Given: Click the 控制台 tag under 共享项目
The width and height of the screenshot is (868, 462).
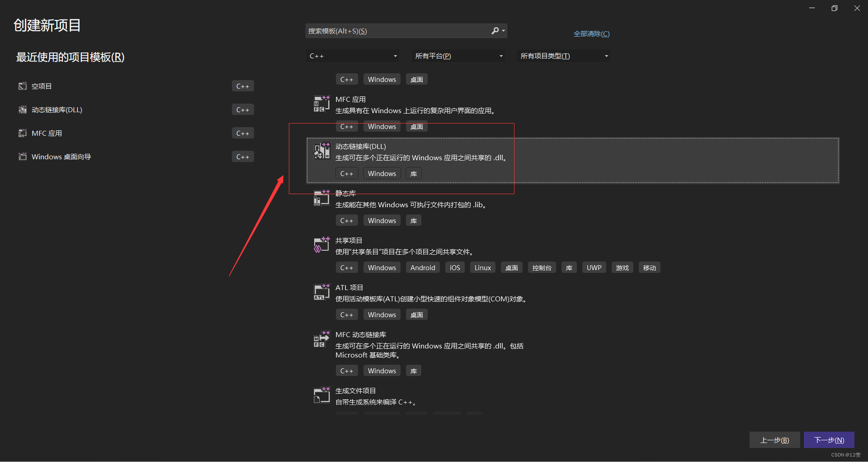Looking at the screenshot, I should (x=542, y=268).
